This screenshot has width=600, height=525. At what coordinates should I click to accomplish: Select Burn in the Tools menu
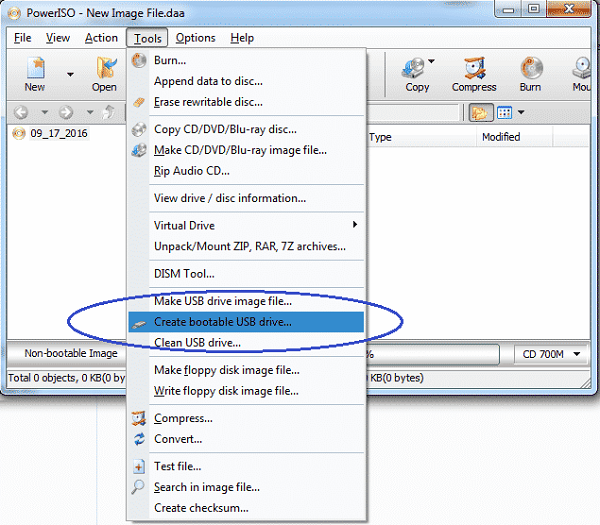click(x=170, y=61)
